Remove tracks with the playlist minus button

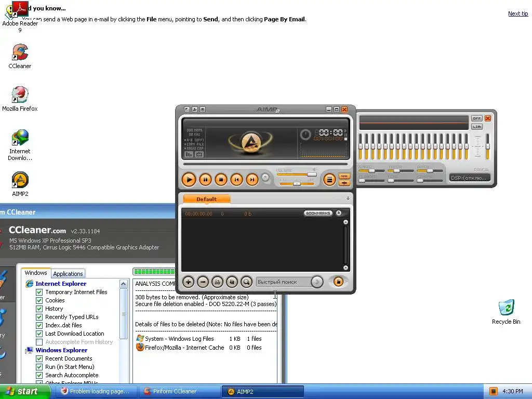coord(203,282)
